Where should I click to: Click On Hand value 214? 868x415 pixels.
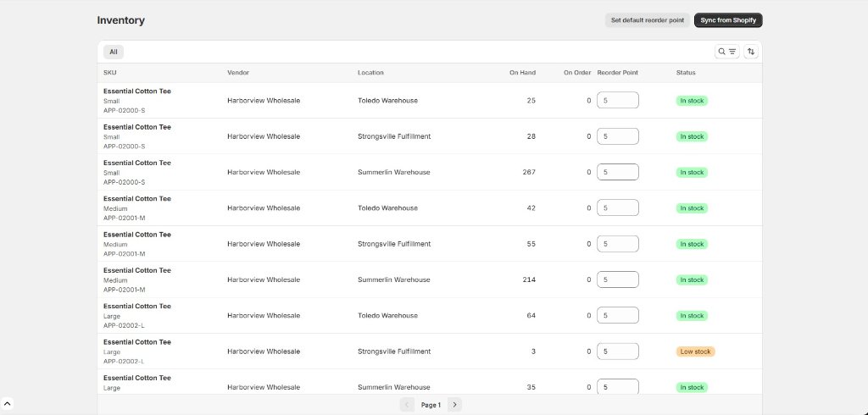[x=529, y=279]
